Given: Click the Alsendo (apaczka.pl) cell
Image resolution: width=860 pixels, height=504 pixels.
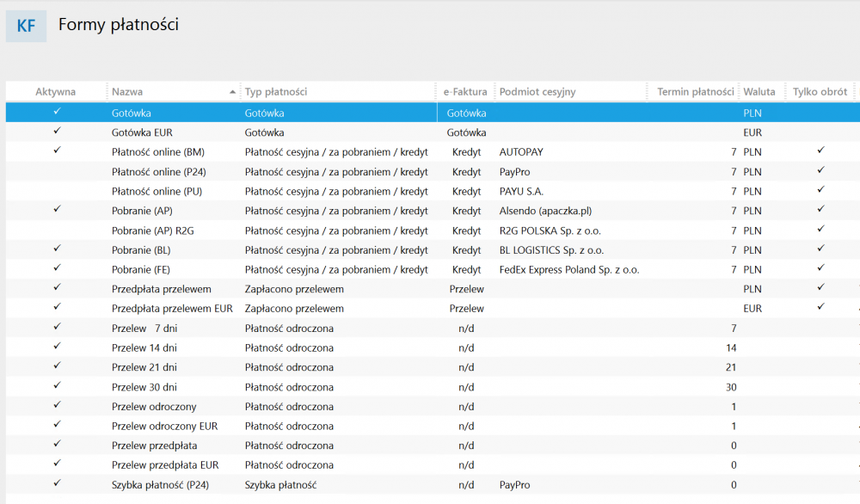Looking at the screenshot, I should (x=546, y=211).
